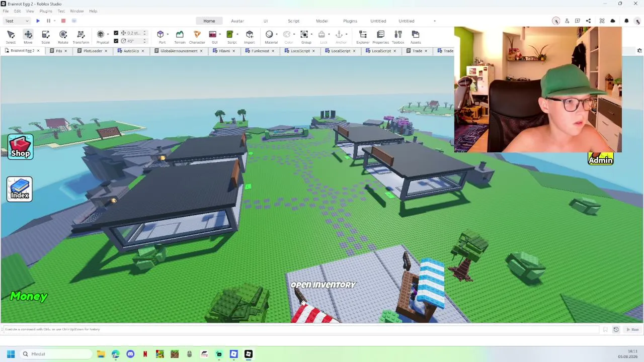Switch to the Rotate tool
The height and width of the screenshot is (362, 644).
(x=63, y=37)
